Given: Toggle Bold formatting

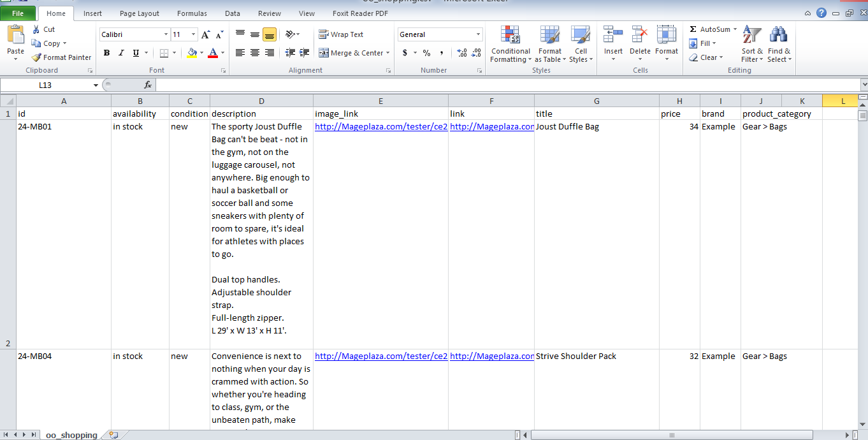Looking at the screenshot, I should pos(106,53).
